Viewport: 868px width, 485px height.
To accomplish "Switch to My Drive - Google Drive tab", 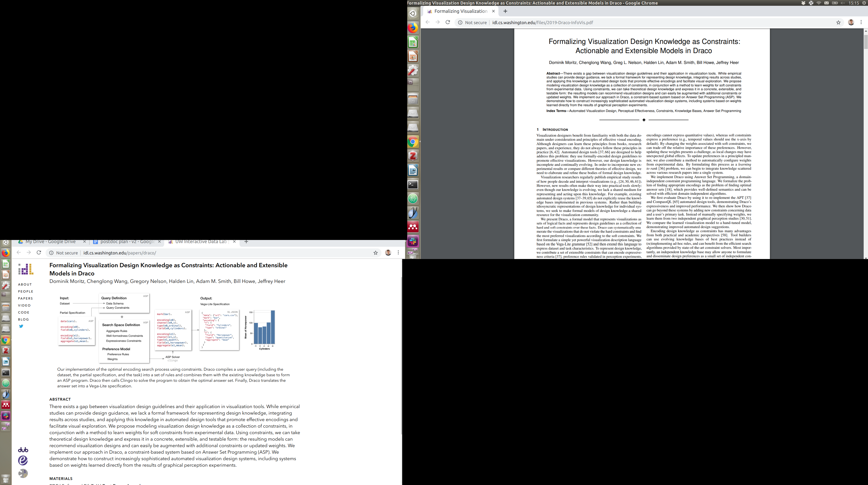I will (51, 242).
